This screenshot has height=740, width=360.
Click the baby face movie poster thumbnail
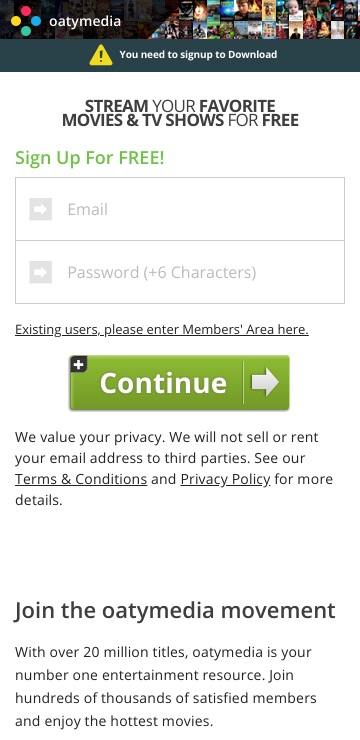pos(296,10)
